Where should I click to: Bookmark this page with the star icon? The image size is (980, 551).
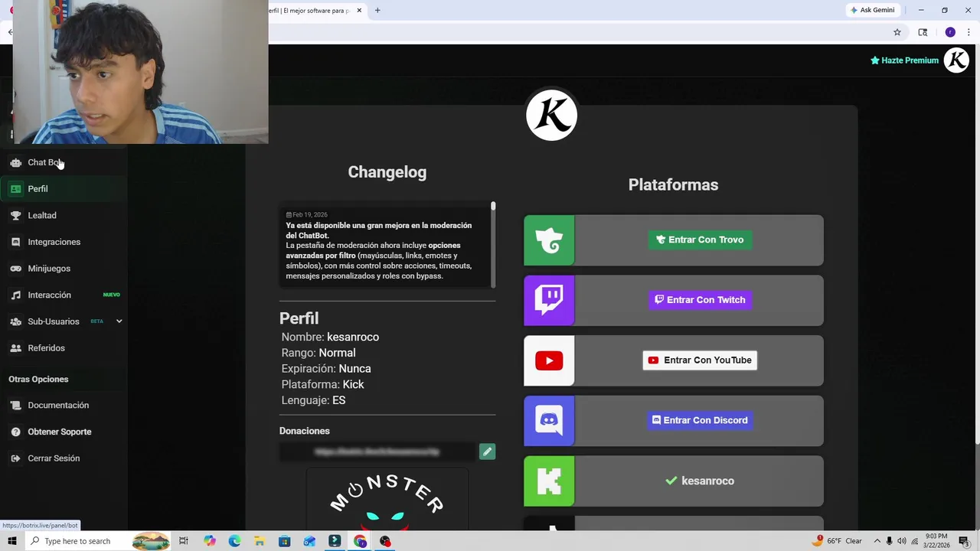click(897, 32)
